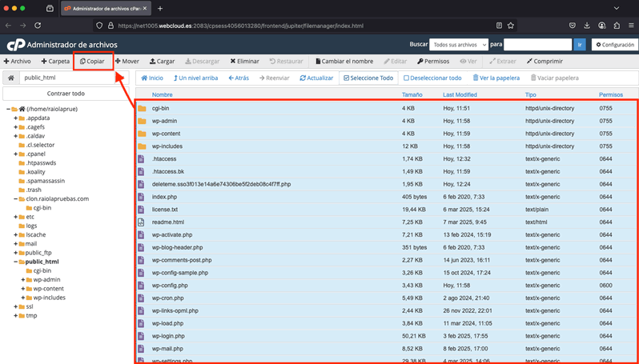Select wp-includes folder name in list

(x=167, y=146)
